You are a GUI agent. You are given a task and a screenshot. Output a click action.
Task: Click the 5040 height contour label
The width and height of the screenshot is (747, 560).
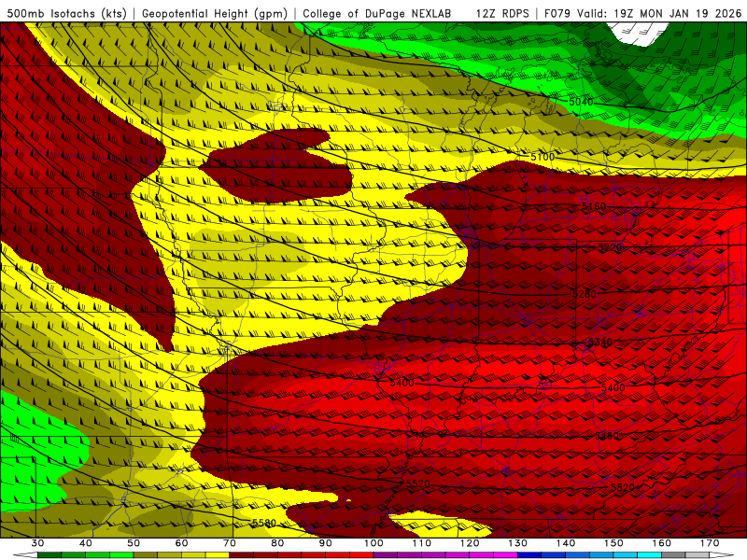tap(581, 102)
